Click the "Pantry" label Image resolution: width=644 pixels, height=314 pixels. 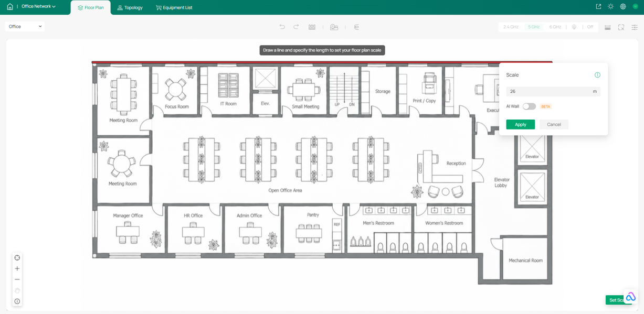point(313,215)
